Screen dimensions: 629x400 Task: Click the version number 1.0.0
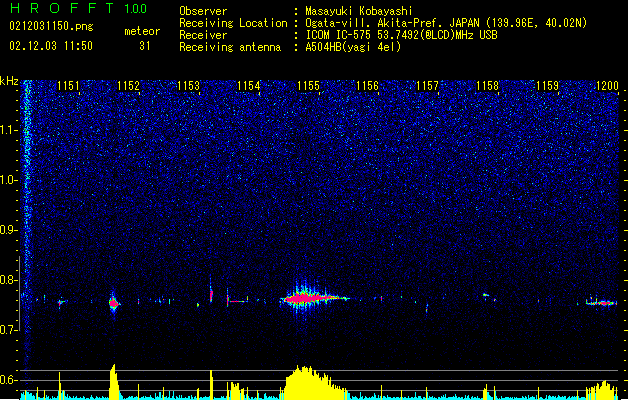[136, 8]
